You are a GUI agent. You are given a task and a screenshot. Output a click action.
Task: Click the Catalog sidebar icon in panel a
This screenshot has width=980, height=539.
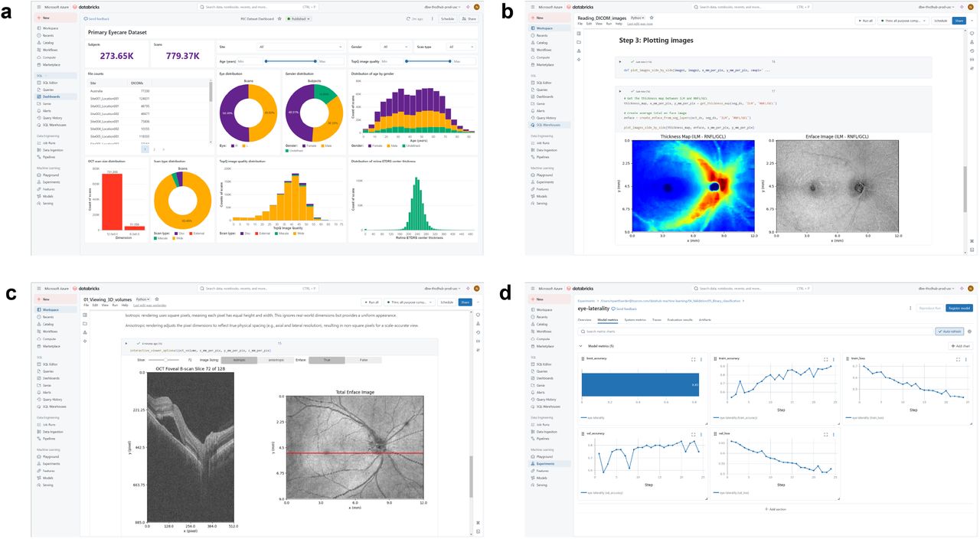click(39, 43)
